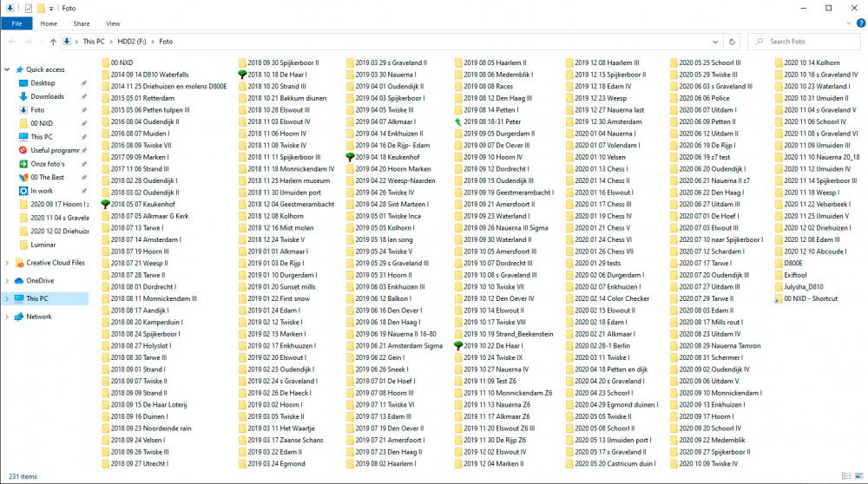Select folder 2019 05 18 Ian song
The width and height of the screenshot is (868, 484).
384,239
